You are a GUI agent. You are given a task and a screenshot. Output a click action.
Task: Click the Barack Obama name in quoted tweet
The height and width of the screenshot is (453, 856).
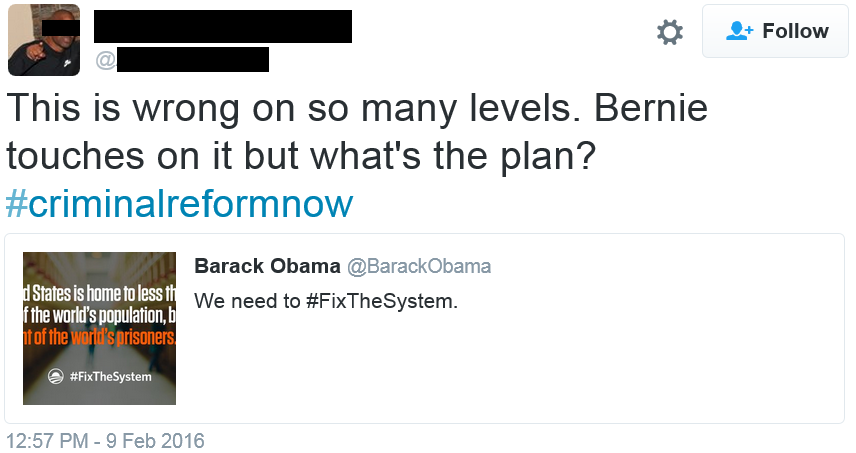(265, 266)
